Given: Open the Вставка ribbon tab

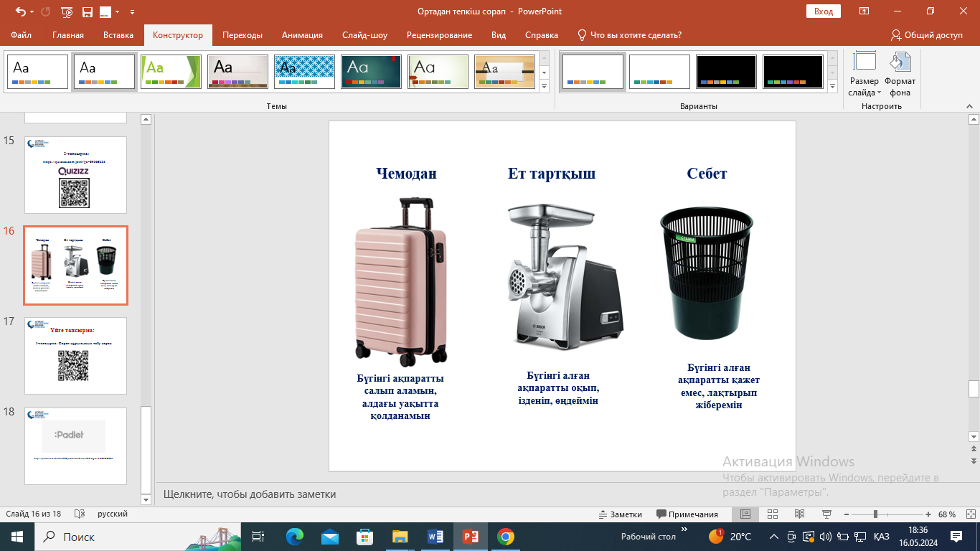Looking at the screenshot, I should [118, 35].
